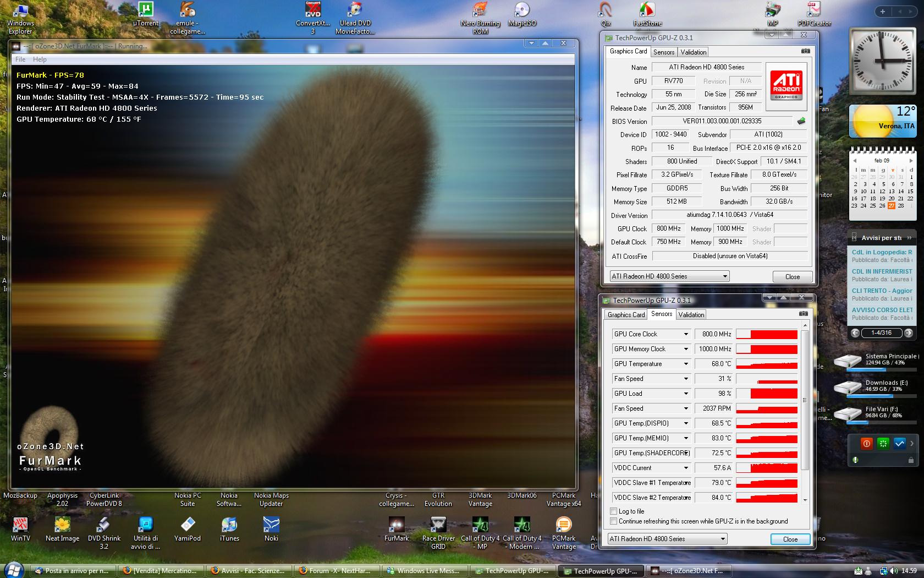Open the GPU Core Clock sensor dropdown
Viewport: 924px width, 578px height.
686,334
